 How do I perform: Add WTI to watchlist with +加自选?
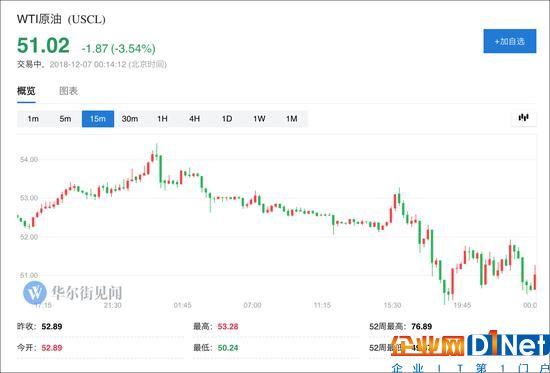510,41
